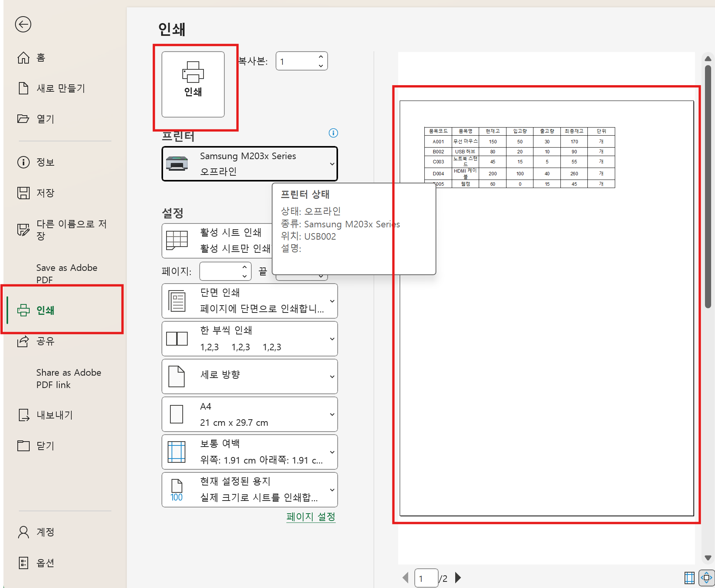Viewport: 715px width, 588px height.
Task: Toggle the zoom to page icon
Action: (x=707, y=578)
